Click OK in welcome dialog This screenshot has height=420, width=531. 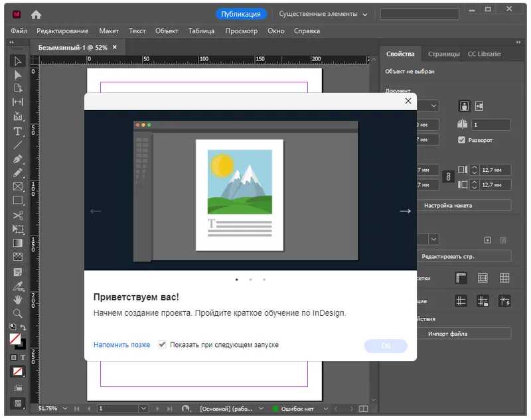(x=386, y=346)
